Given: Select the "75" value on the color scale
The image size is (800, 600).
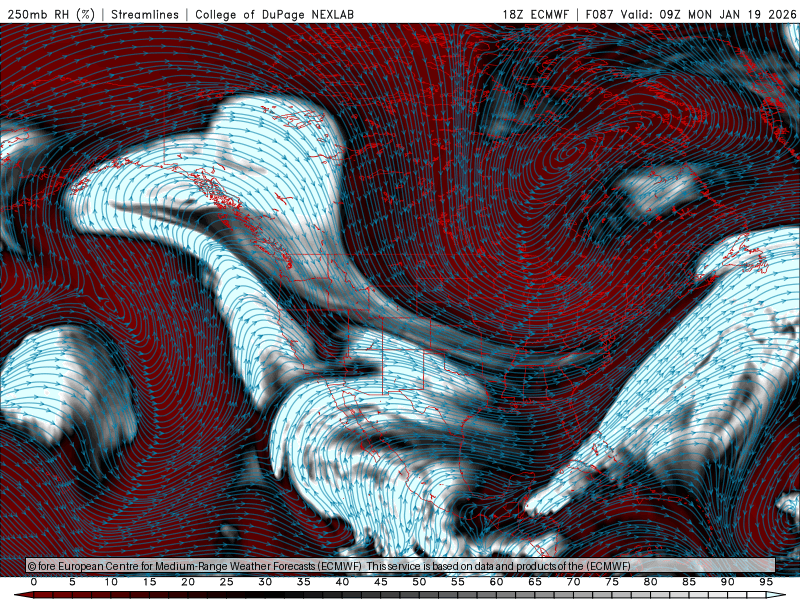Looking at the screenshot, I should (612, 582).
